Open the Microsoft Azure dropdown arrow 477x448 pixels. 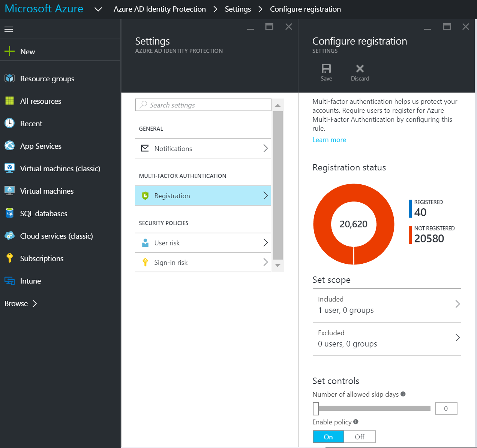tap(98, 9)
